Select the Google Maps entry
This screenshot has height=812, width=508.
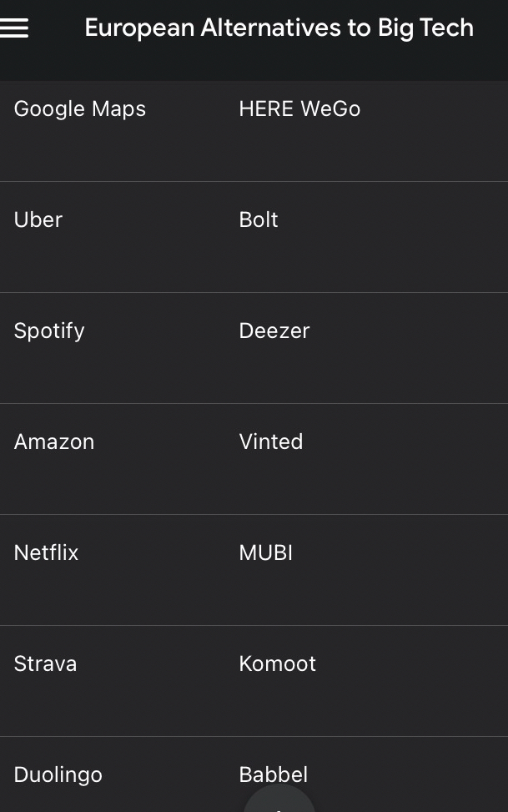tap(80, 109)
